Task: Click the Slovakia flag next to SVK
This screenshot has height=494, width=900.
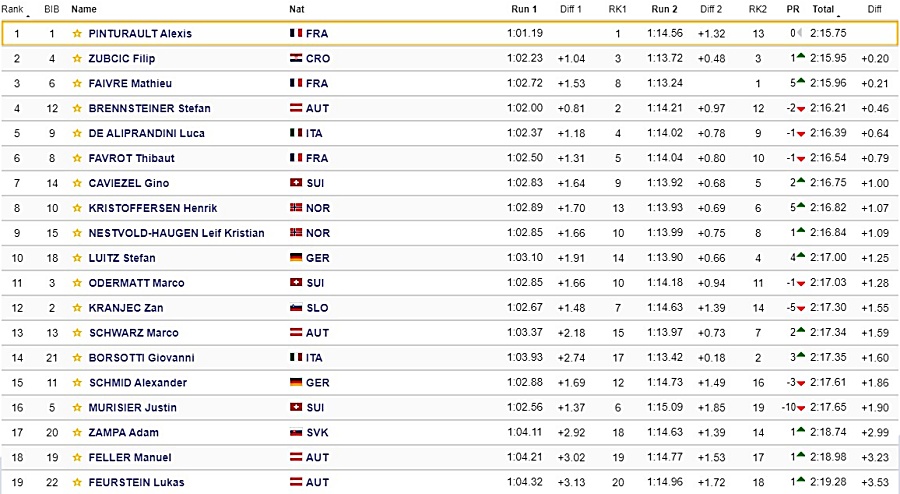Action: [x=296, y=432]
